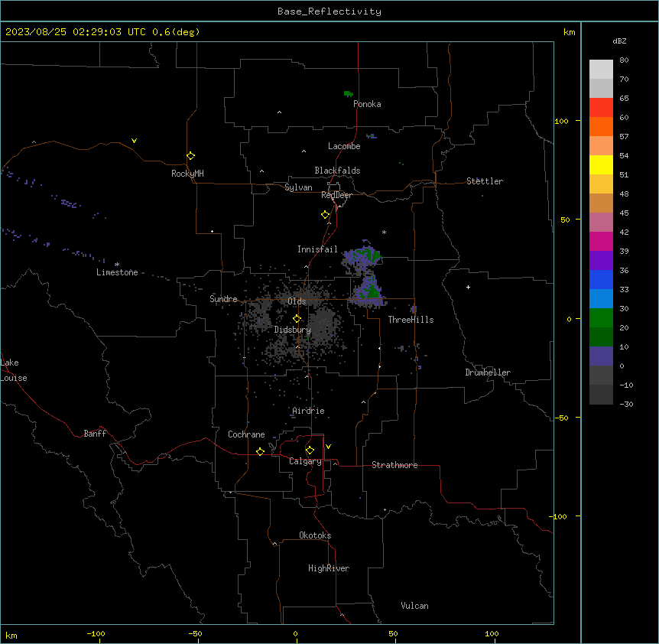Image resolution: width=659 pixels, height=644 pixels.
Task: Select the Lacombe label
Action: 344,146
